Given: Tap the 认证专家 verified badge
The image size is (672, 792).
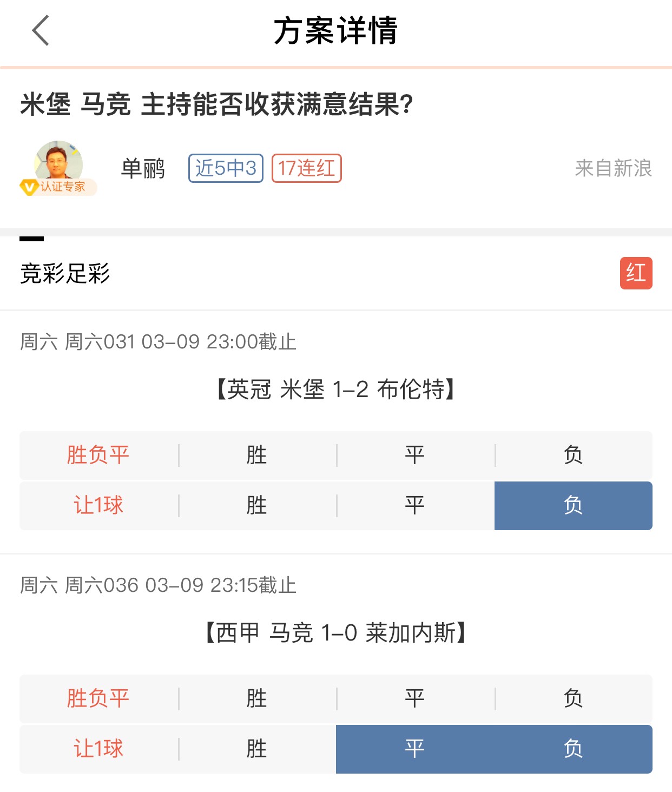Looking at the screenshot, I should (58, 187).
